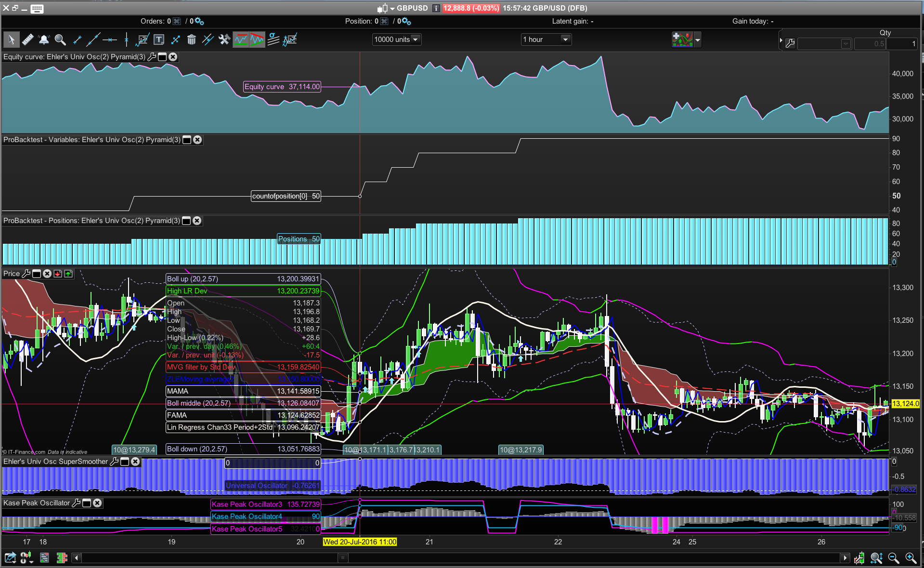
Task: Open the bottom-left candlestick link dropdown icon
Action: (x=26, y=558)
